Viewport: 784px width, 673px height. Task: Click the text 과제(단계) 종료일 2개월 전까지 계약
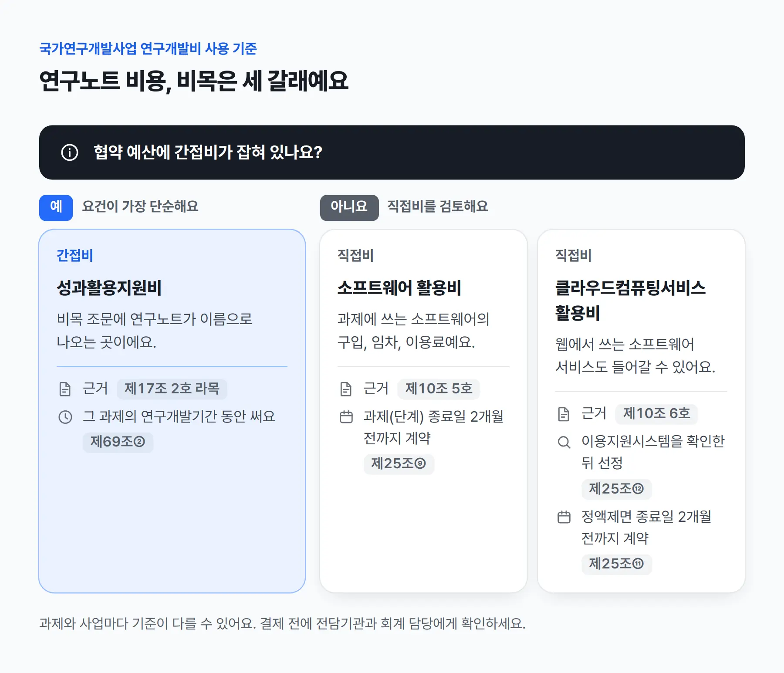pyautogui.click(x=433, y=427)
